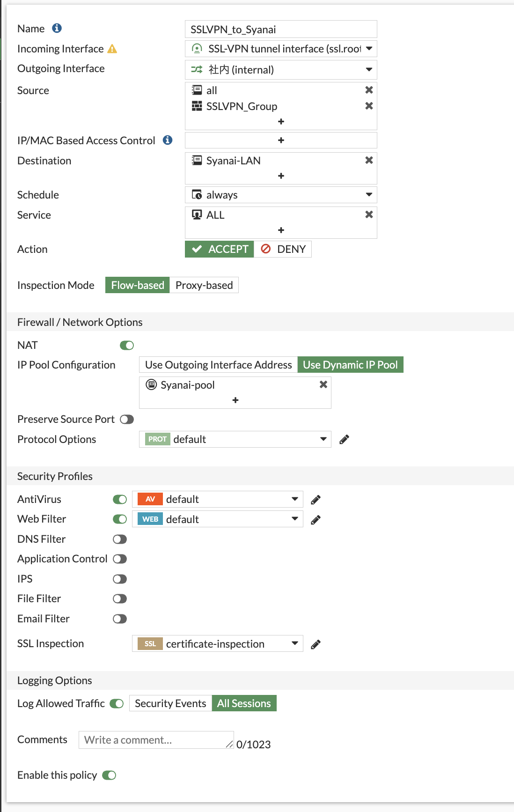Open the SSL Inspection profile dropdown

(x=218, y=643)
